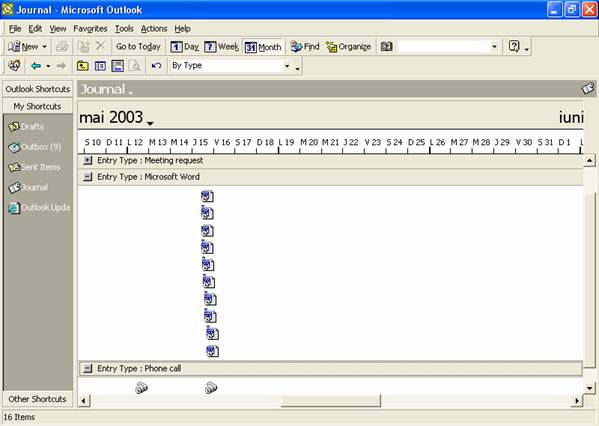The width and height of the screenshot is (599, 426).
Task: Click timeline date L 19
Action: tap(286, 143)
